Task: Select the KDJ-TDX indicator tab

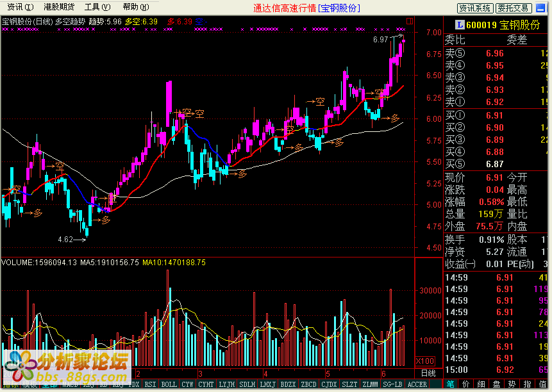Action: point(126,384)
